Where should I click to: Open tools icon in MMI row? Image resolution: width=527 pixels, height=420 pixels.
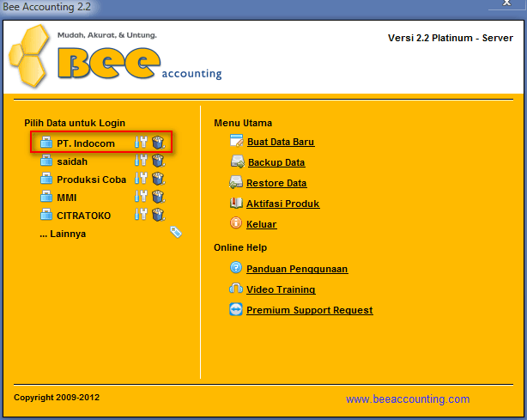click(x=141, y=197)
